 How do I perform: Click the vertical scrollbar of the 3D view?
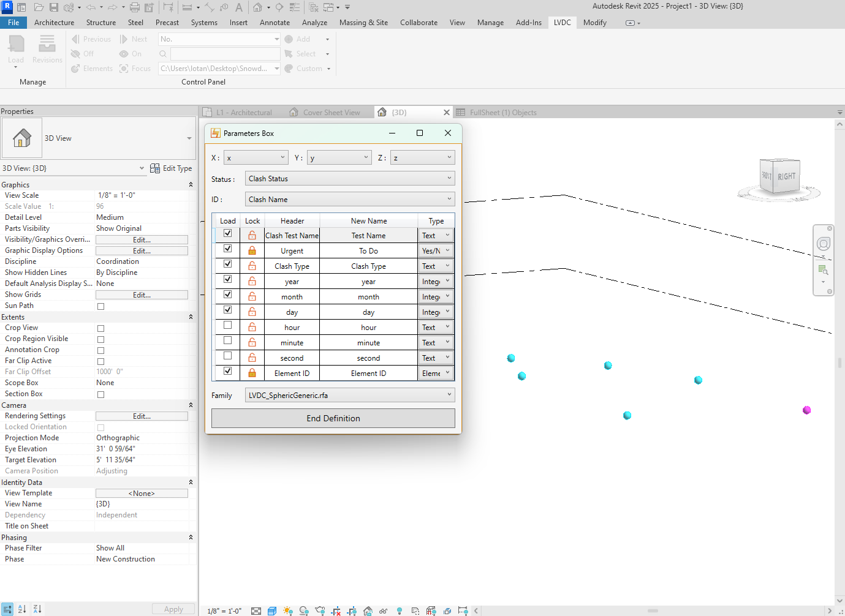coord(839,362)
